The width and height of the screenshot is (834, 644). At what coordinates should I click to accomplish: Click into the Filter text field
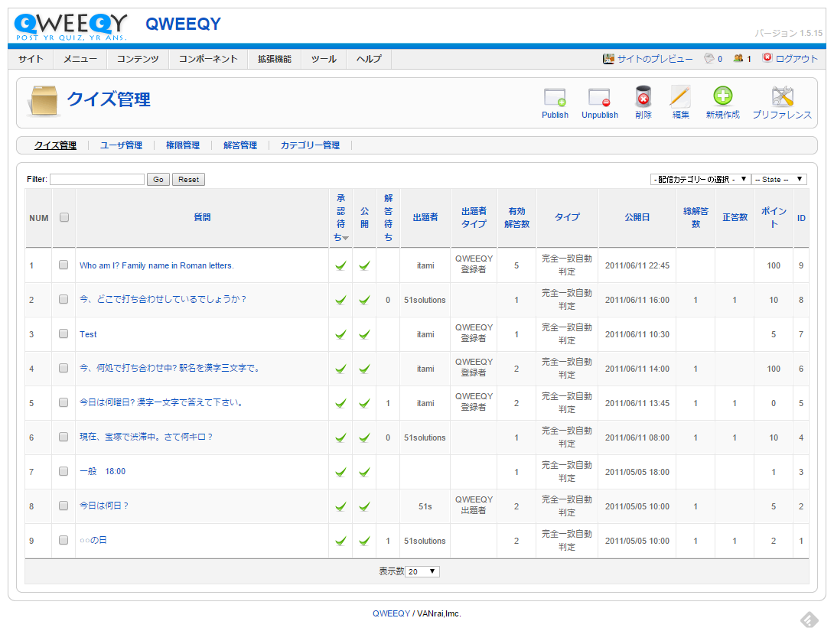(97, 179)
